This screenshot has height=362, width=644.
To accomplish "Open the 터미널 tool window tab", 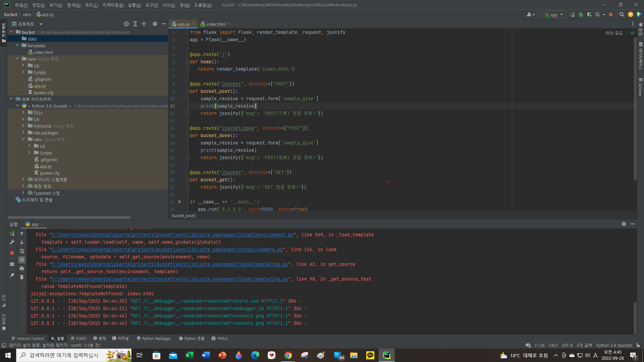I will click(121, 339).
